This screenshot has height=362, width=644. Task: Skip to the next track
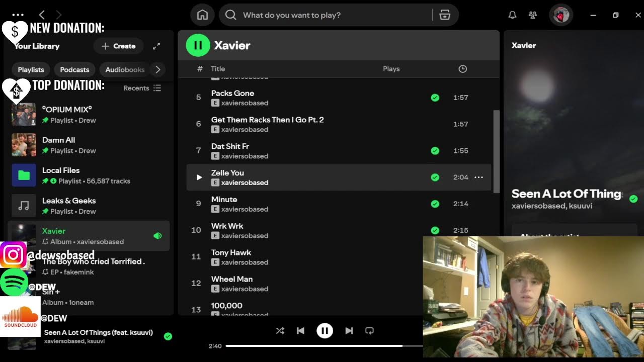(x=349, y=330)
